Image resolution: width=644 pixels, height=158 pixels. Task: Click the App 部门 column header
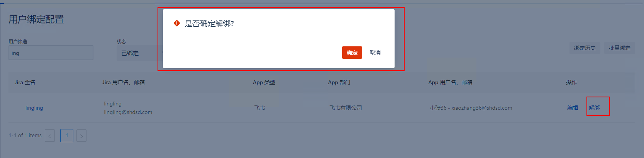[339, 82]
